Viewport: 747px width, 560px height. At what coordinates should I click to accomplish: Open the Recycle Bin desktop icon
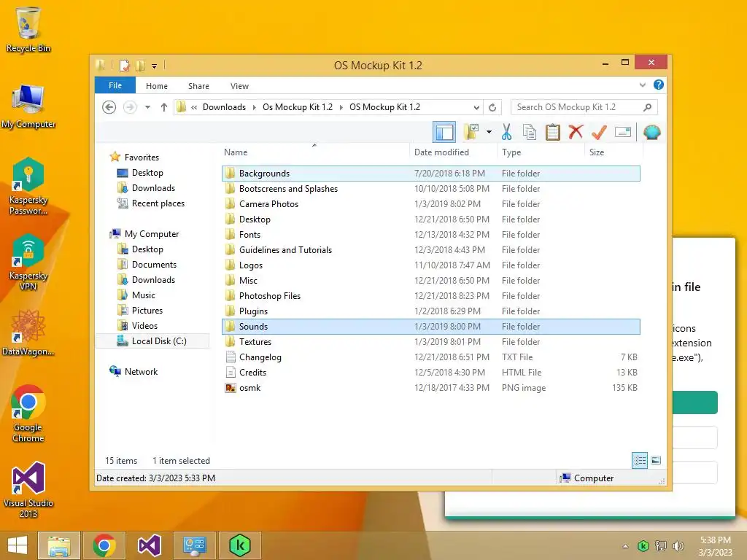click(28, 29)
